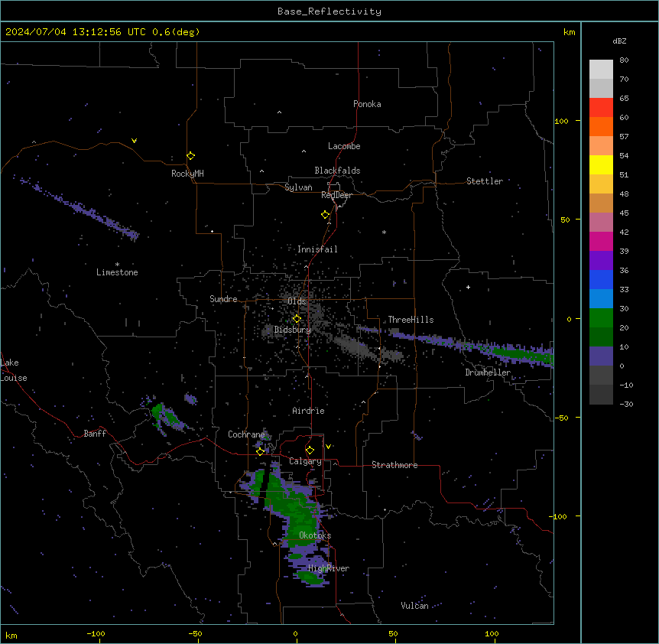Select the HighRiver label
The image size is (659, 644).
(x=329, y=568)
